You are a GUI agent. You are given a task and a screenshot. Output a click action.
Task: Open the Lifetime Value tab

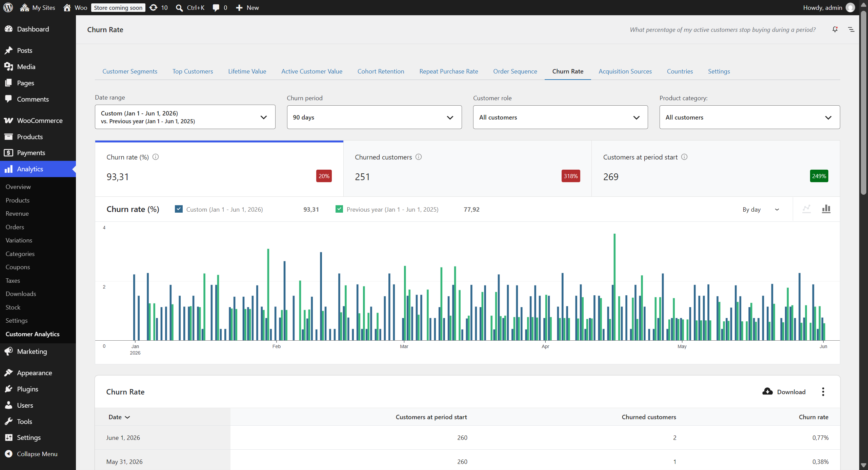click(247, 71)
